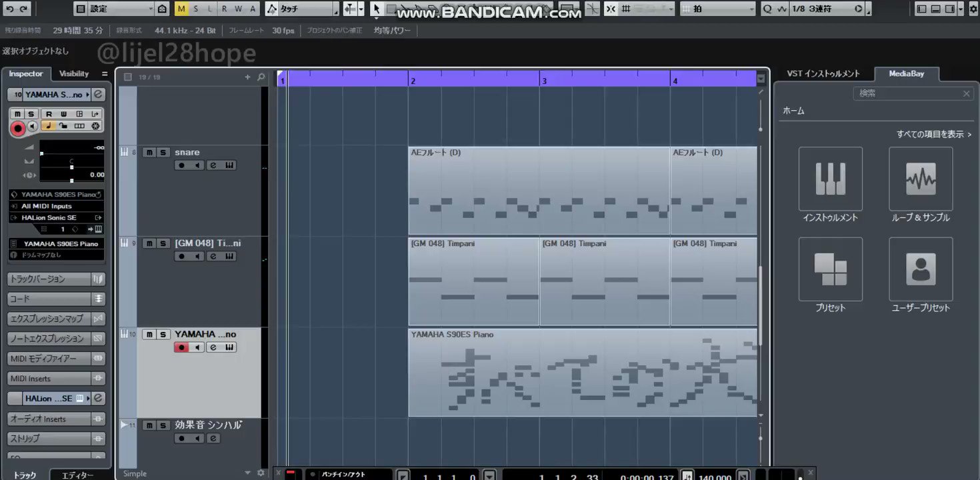Click the inspector freeze snowflake icon
This screenshot has width=980, height=480.
(x=95, y=126)
